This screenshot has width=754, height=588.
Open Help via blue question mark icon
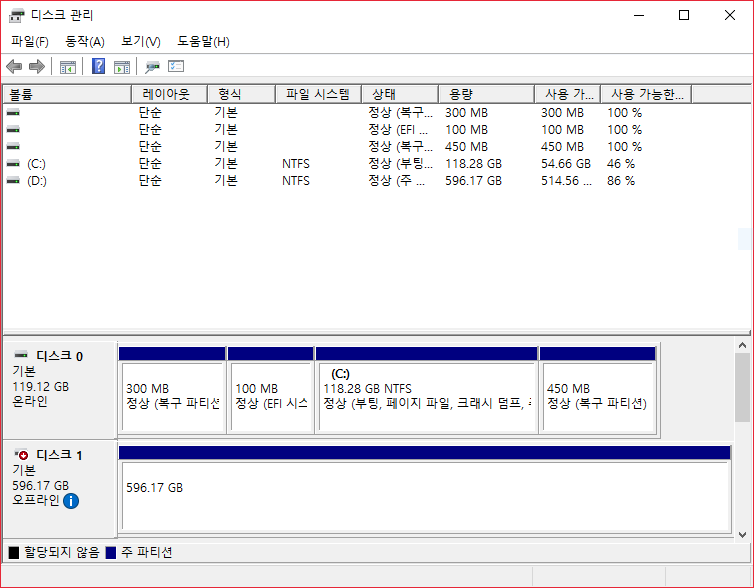[x=99, y=67]
